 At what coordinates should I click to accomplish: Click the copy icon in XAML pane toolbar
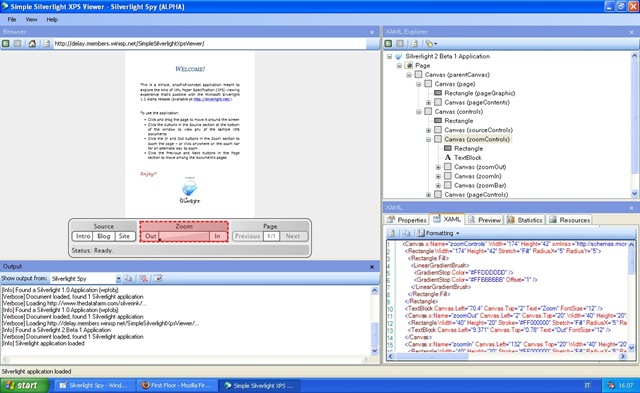(x=406, y=233)
